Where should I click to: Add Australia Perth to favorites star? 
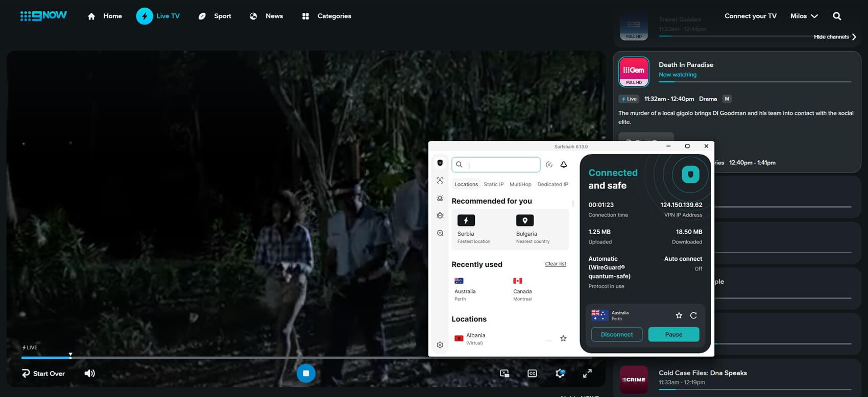coord(679,315)
